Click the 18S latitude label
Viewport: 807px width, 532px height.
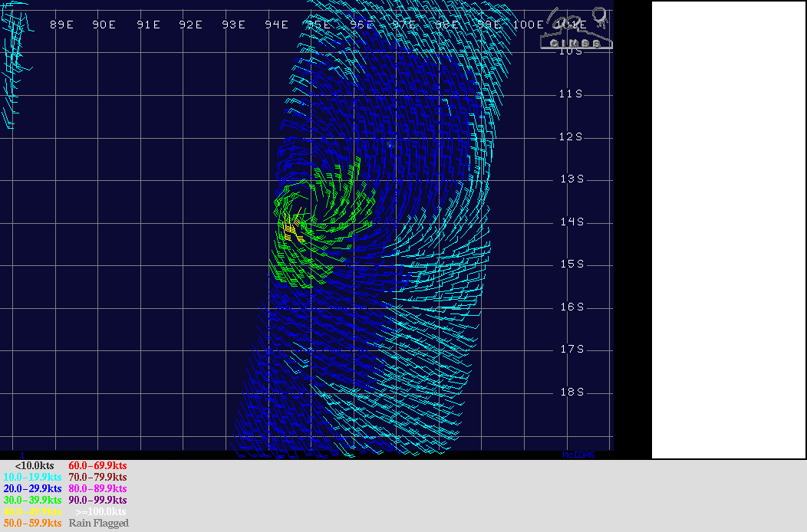coord(572,392)
